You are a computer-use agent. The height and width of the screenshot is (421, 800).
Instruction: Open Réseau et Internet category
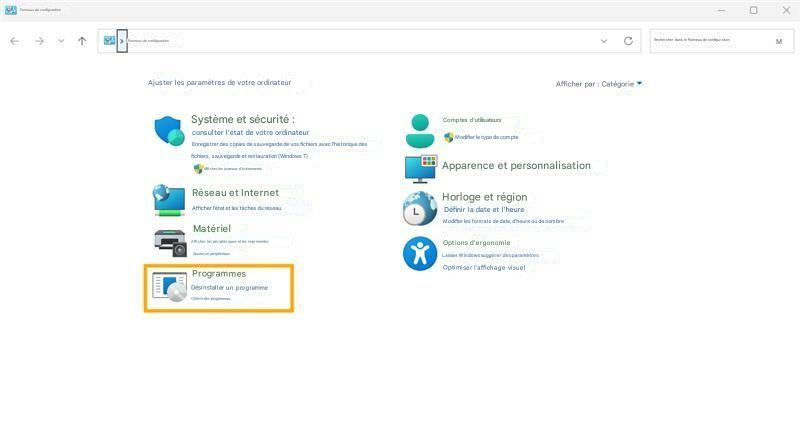(x=235, y=193)
